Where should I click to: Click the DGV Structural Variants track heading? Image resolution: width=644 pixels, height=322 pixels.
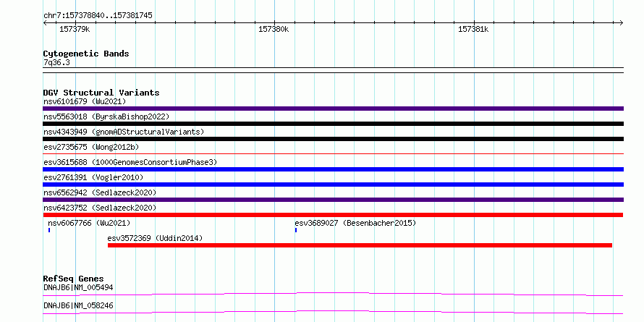101,93
